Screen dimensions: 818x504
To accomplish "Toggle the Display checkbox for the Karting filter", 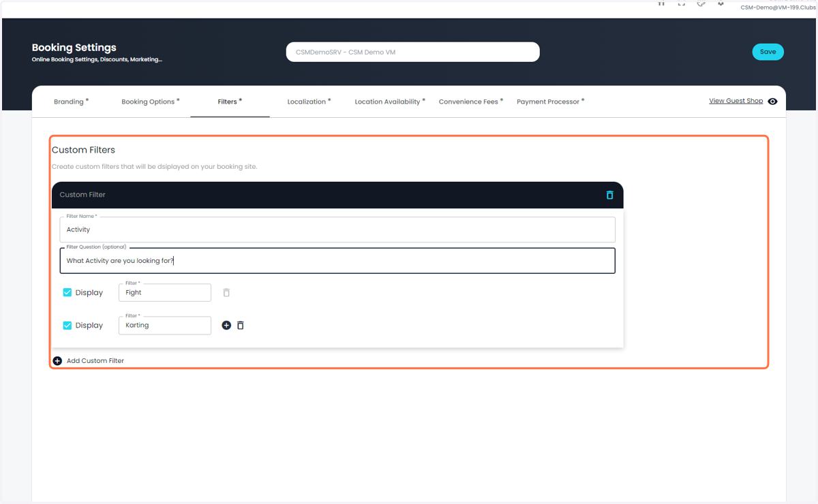I will pos(67,326).
